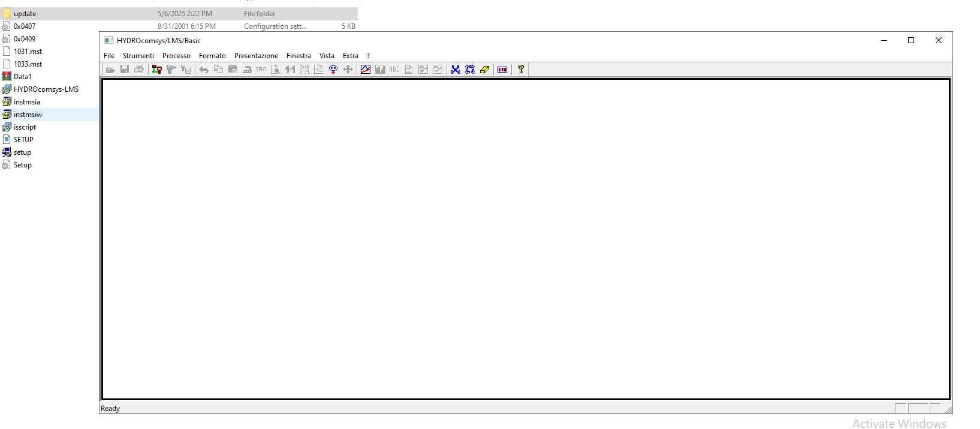980x429 pixels.
Task: Open the File menu
Action: click(x=109, y=56)
